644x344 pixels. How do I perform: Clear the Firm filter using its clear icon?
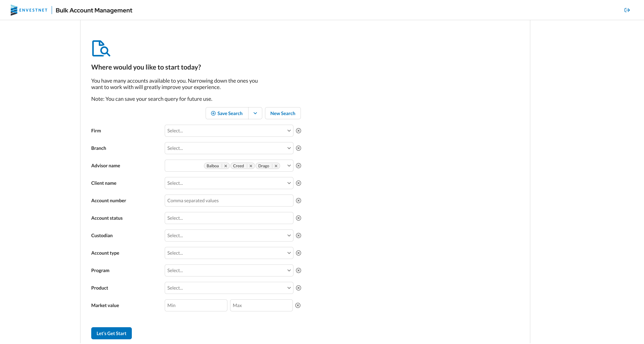click(298, 131)
